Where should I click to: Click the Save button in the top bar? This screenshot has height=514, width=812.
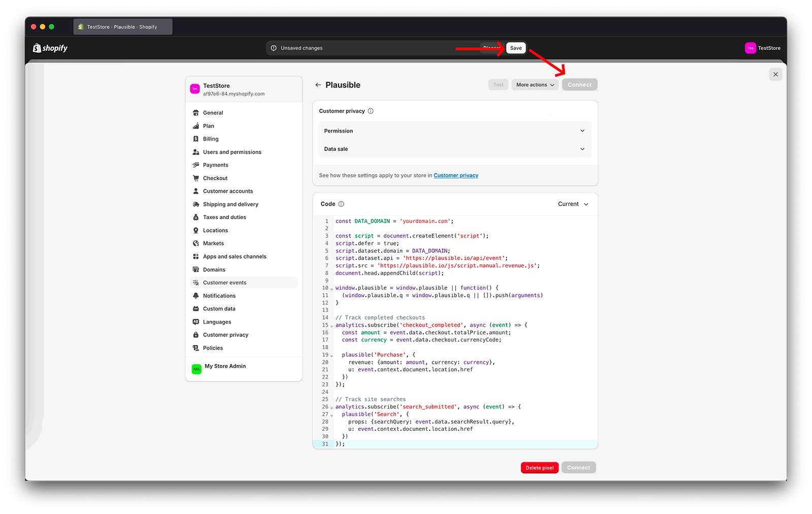coord(516,48)
